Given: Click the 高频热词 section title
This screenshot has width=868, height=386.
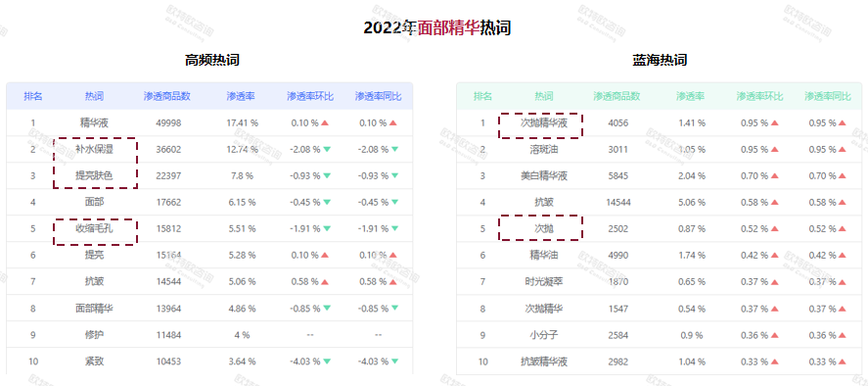Looking at the screenshot, I should [x=212, y=60].
